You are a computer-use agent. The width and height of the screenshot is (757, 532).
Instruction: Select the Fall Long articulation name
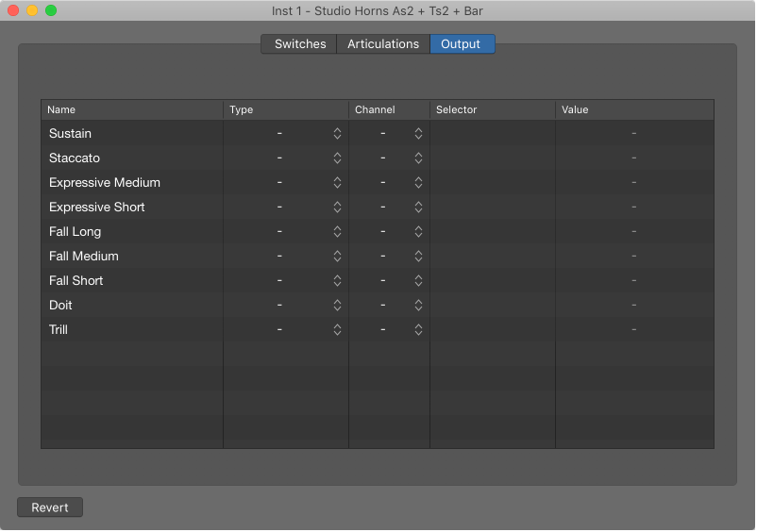point(75,232)
